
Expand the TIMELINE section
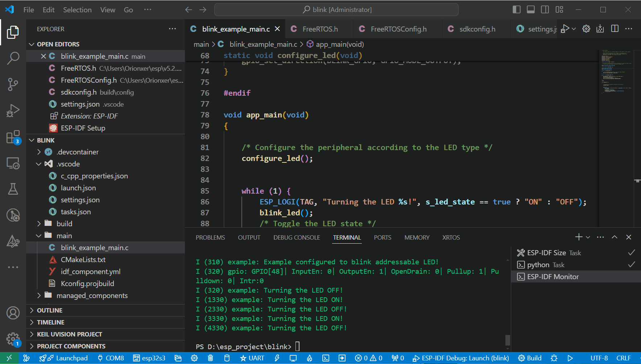tap(106, 322)
